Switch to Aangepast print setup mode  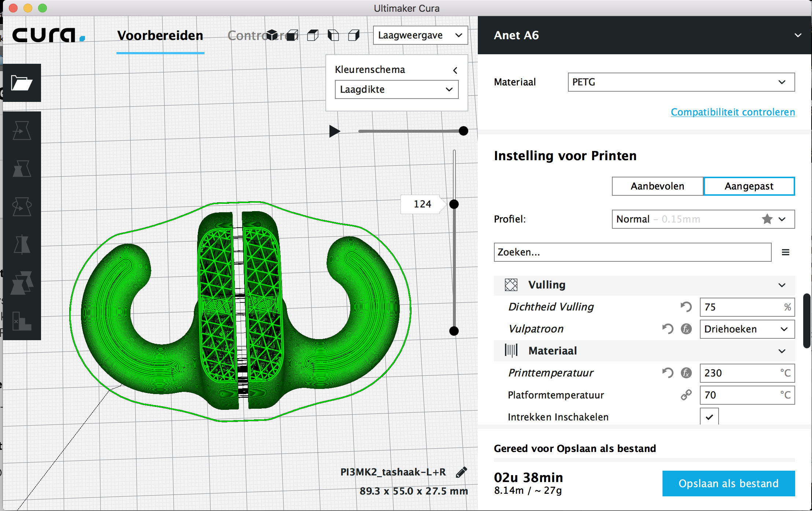point(749,186)
